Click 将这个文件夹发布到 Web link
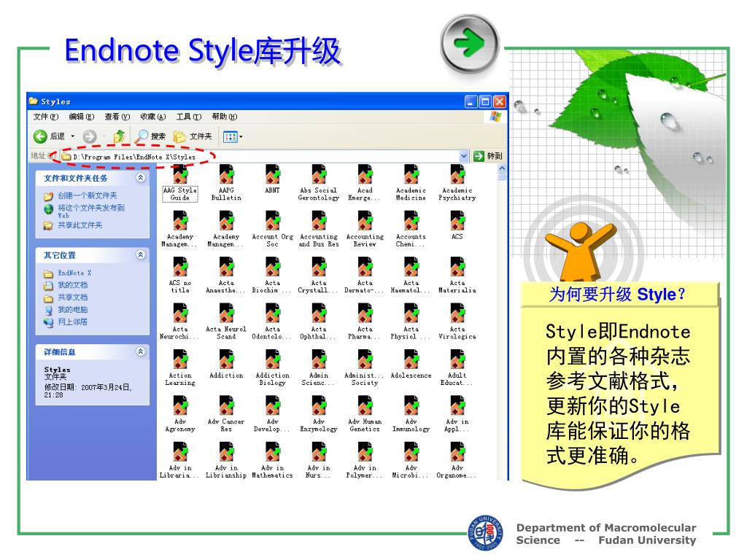Screen dimensions: 747x560 pyautogui.click(x=91, y=211)
